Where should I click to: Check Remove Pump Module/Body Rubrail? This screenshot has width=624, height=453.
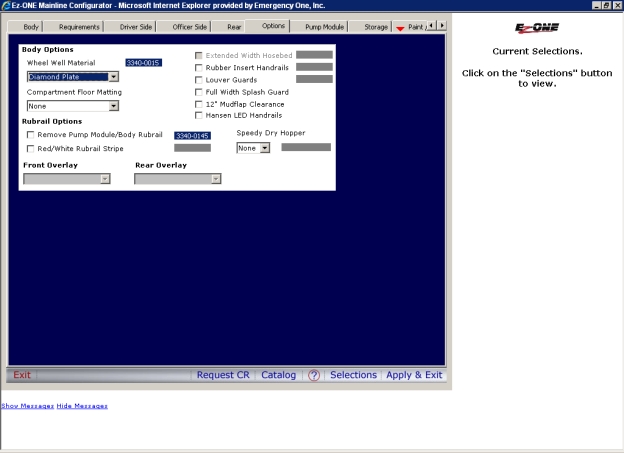click(x=30, y=135)
